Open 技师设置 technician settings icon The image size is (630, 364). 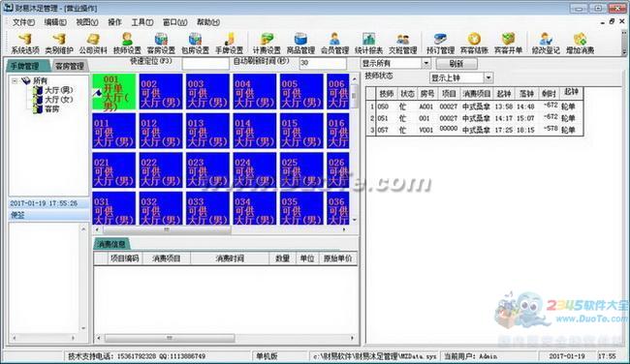tap(127, 44)
